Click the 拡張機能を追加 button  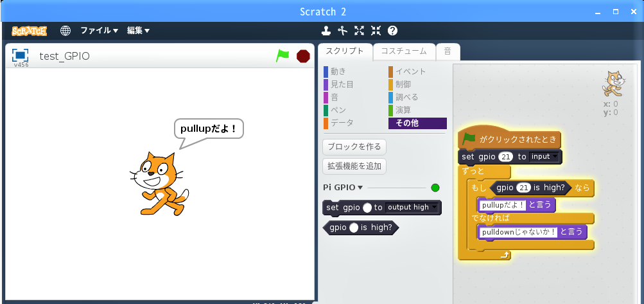click(354, 166)
